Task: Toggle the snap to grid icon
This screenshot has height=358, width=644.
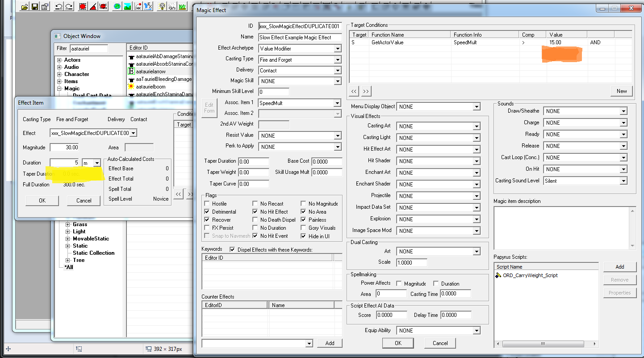Action: click(83, 6)
